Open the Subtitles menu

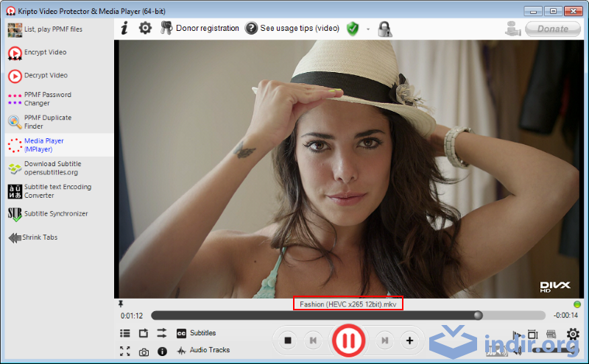pos(196,333)
